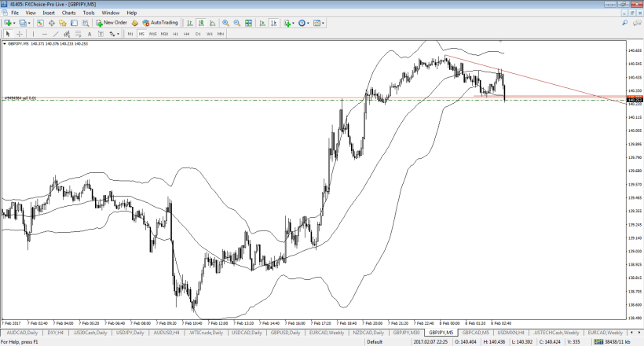The width and height of the screenshot is (644, 346).
Task: Open the Charts menu
Action: (68, 13)
